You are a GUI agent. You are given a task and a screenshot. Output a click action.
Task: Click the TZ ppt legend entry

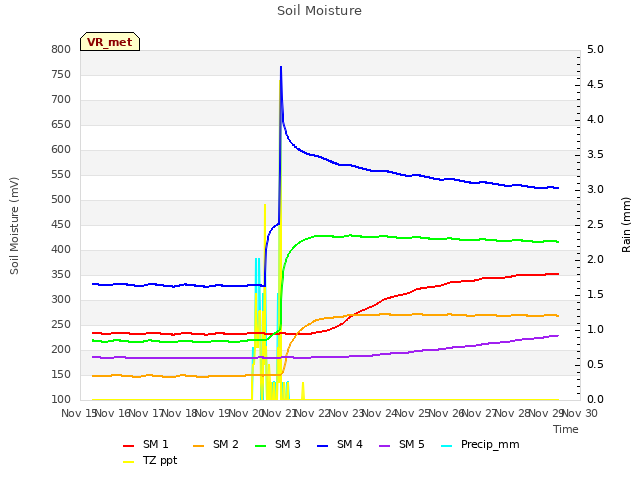pos(150,461)
